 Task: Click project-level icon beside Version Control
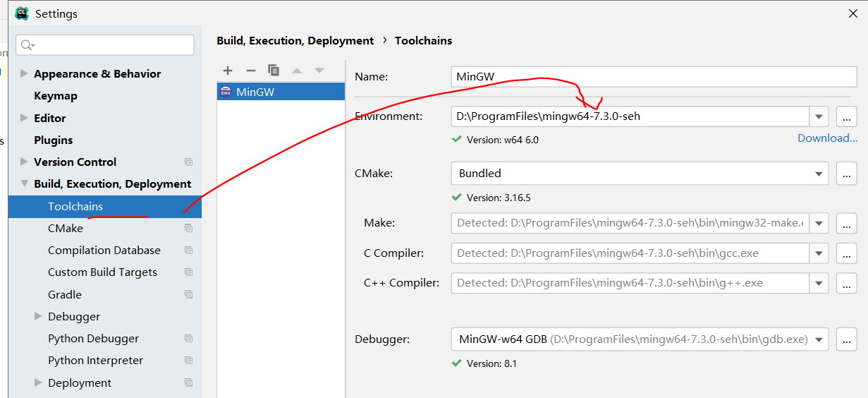pyautogui.click(x=188, y=162)
